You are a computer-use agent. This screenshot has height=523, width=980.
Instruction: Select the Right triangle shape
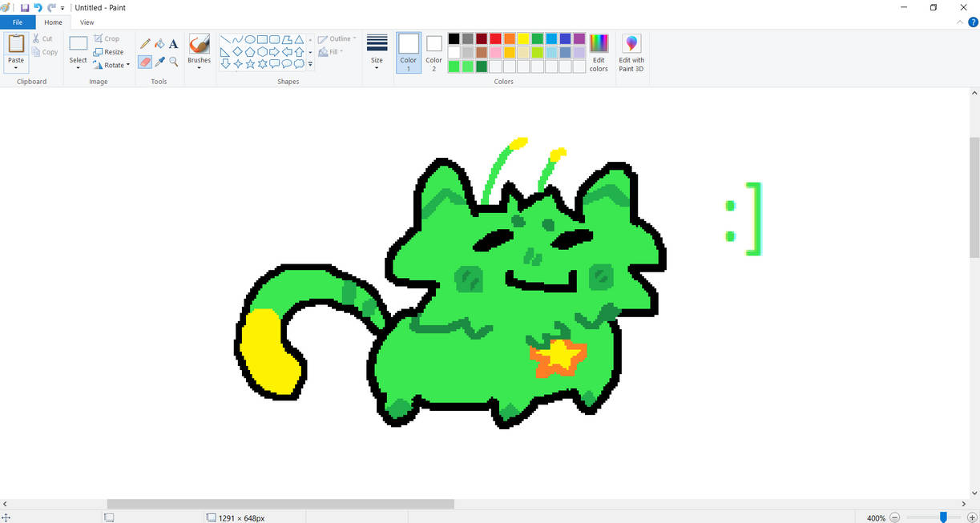pos(225,52)
